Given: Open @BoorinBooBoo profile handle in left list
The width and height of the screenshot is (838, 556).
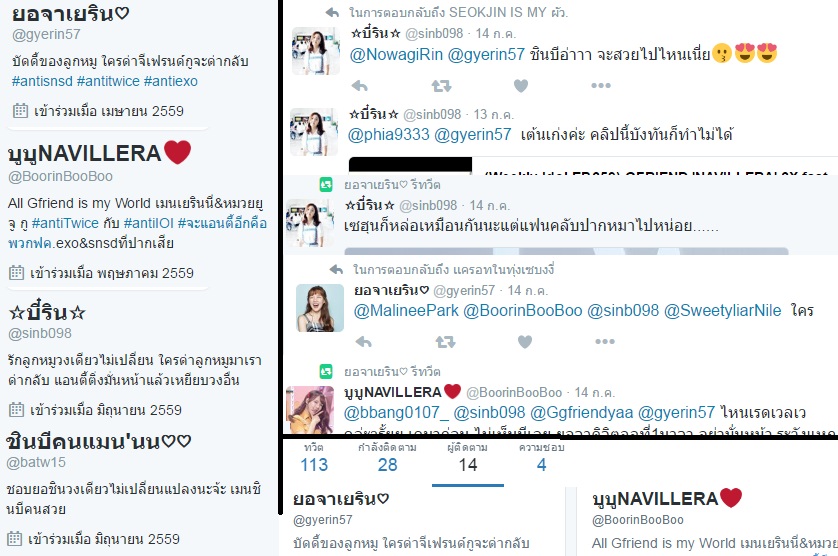Looking at the screenshot, I should point(60,176).
